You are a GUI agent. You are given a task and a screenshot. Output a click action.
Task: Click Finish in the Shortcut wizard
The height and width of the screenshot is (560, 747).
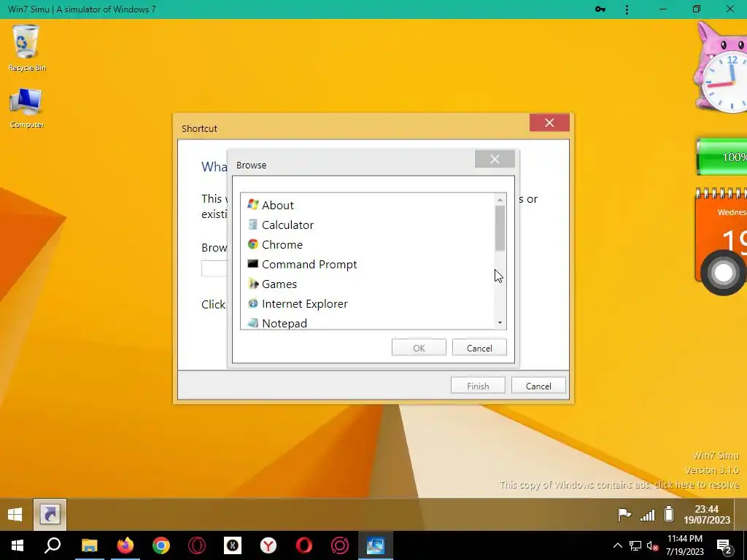coord(478,386)
